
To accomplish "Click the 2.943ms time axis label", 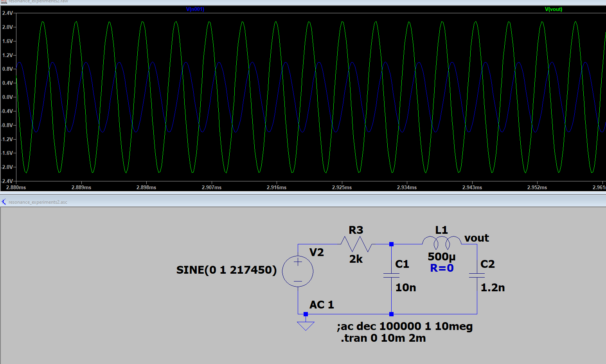I will tap(472, 187).
